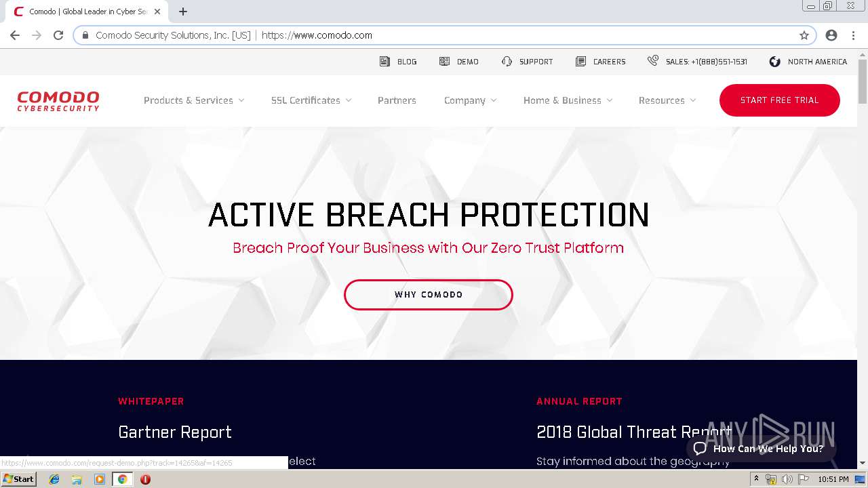The image size is (868, 488).
Task: Click the network icon in the system tray
Action: click(771, 479)
